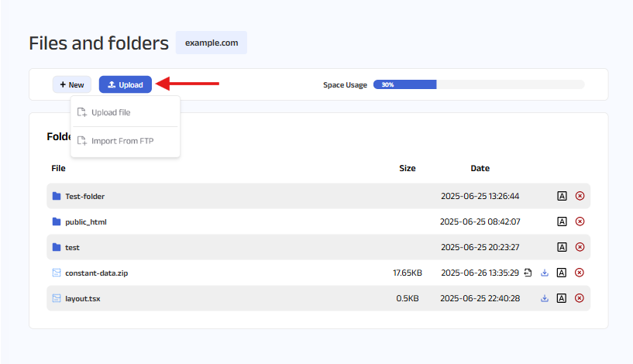The height and width of the screenshot is (364, 633).
Task: Delete the Test-folder entry
Action: click(x=580, y=196)
